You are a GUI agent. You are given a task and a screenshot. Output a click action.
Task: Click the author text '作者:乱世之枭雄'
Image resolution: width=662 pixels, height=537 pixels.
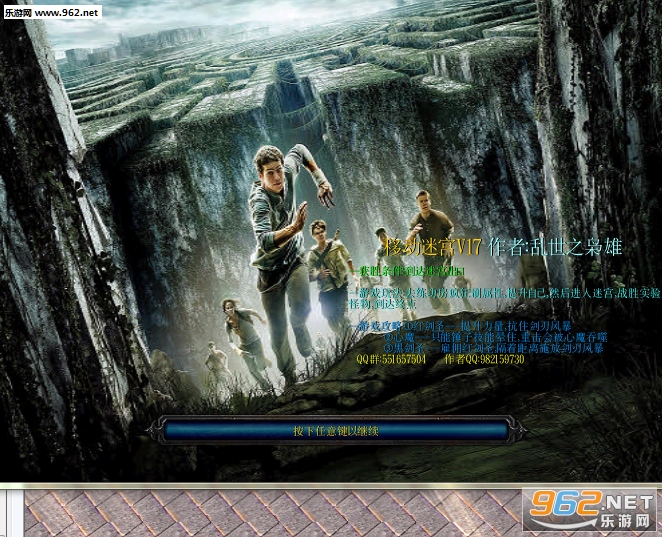555,247
